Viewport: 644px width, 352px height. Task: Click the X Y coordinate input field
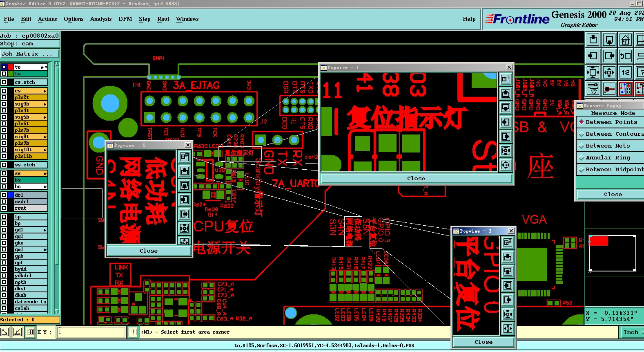pyautogui.click(x=91, y=332)
